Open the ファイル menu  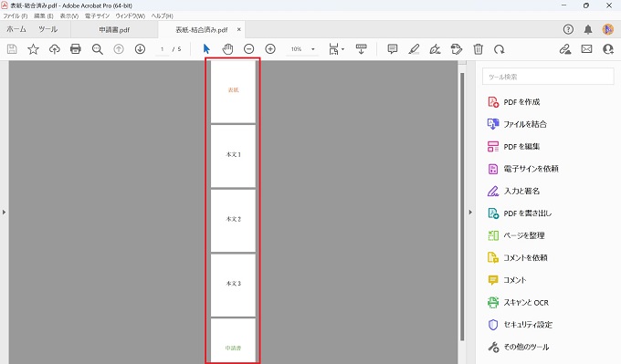click(x=16, y=16)
